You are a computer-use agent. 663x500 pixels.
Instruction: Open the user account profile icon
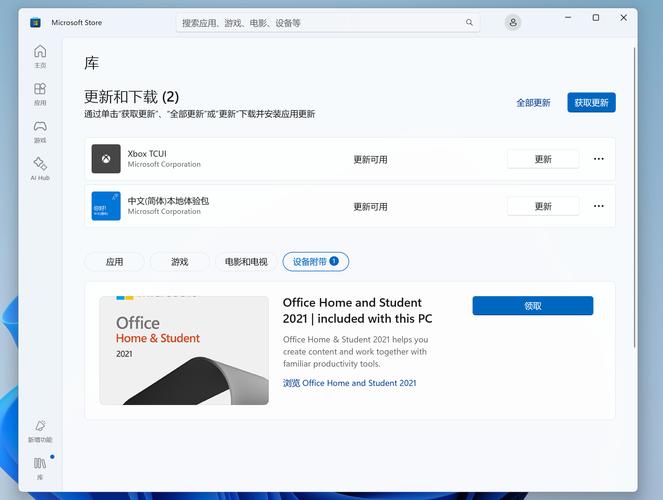(513, 22)
